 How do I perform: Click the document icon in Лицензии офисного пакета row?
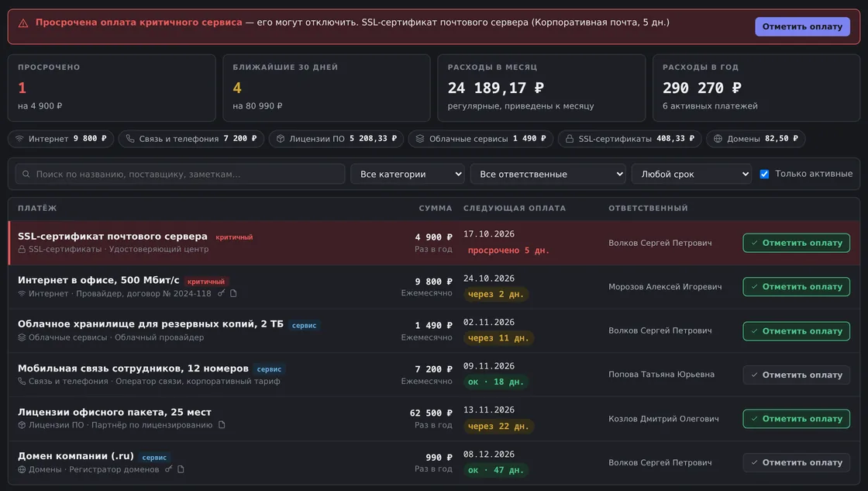click(222, 425)
